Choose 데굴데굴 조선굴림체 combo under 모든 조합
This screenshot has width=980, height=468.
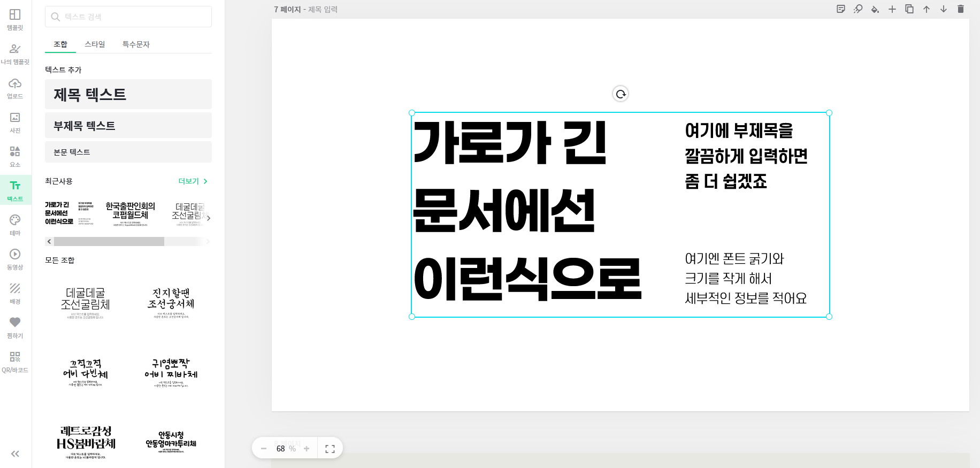click(x=86, y=303)
